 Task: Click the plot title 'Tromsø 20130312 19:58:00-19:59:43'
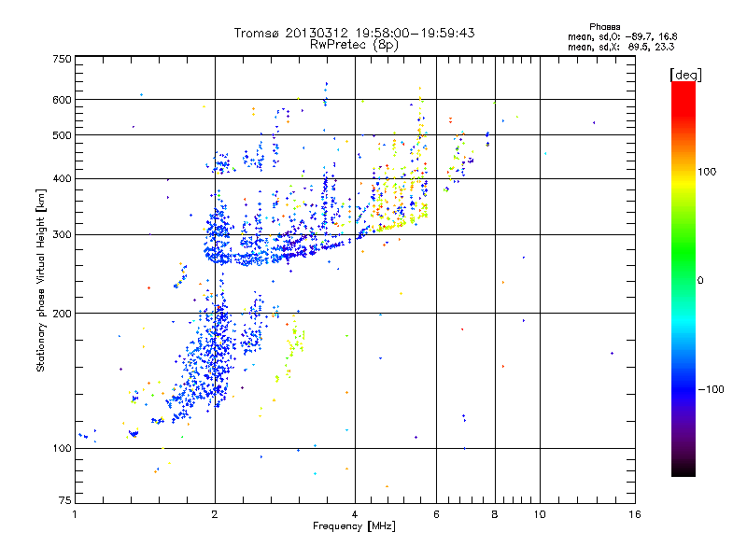pos(354,33)
